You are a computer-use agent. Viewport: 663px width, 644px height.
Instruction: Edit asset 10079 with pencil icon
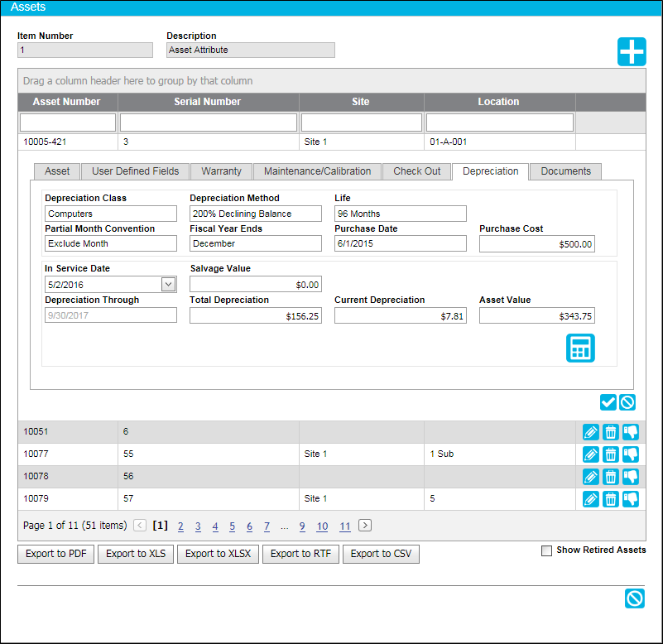tap(591, 499)
